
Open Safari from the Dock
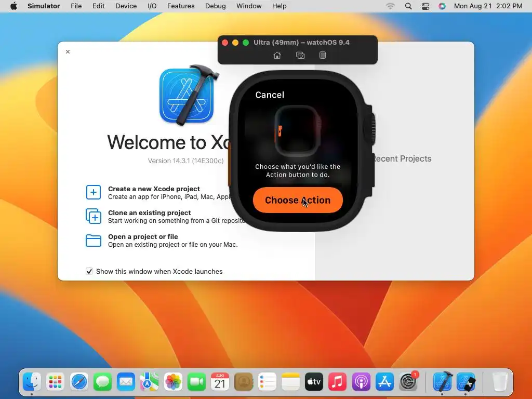pos(79,382)
